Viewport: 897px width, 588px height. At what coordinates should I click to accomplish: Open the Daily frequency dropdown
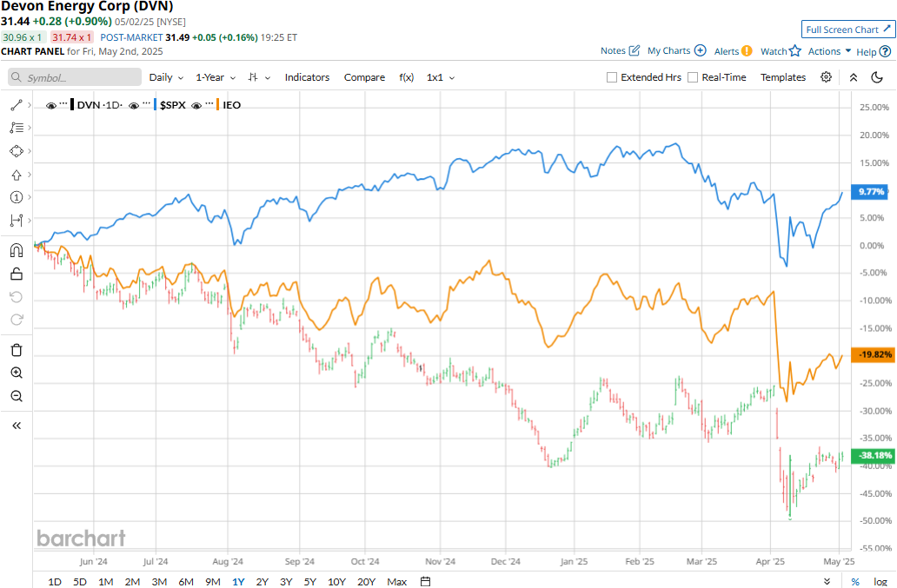(167, 77)
